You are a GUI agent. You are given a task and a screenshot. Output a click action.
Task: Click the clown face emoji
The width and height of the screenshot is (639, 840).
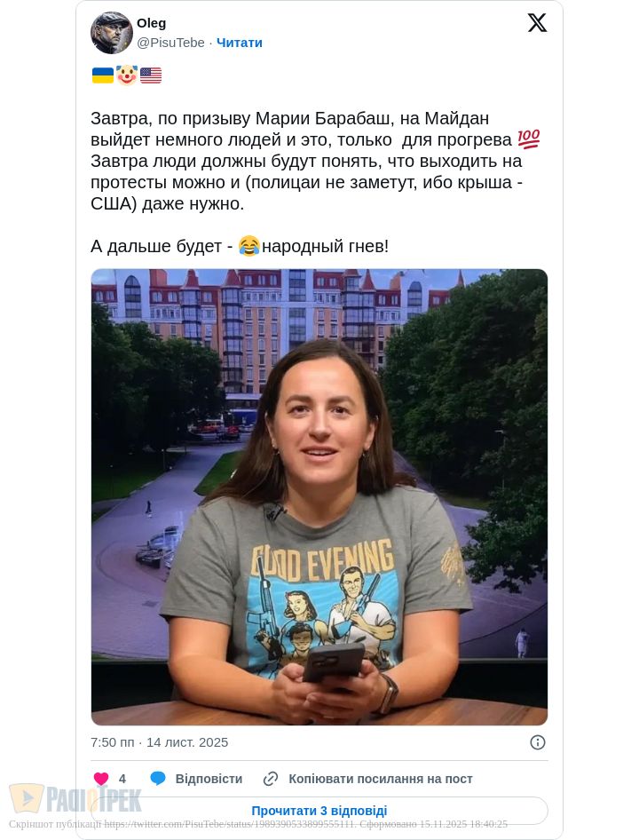click(127, 75)
